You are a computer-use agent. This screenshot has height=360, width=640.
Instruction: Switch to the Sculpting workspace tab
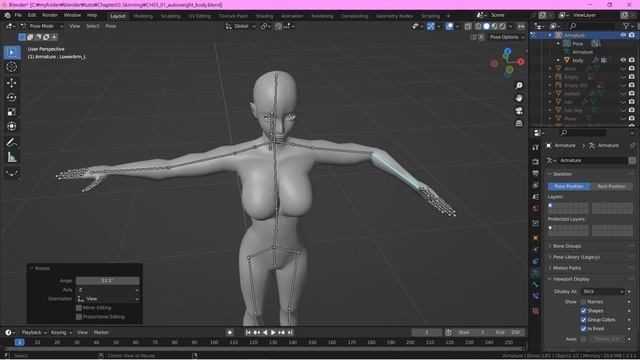click(171, 16)
